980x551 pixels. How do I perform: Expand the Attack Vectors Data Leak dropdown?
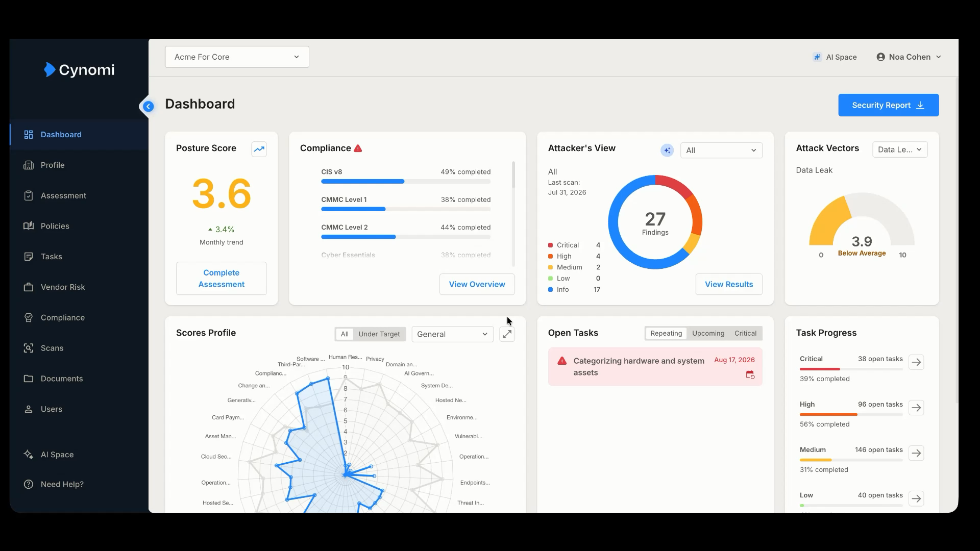click(x=900, y=149)
